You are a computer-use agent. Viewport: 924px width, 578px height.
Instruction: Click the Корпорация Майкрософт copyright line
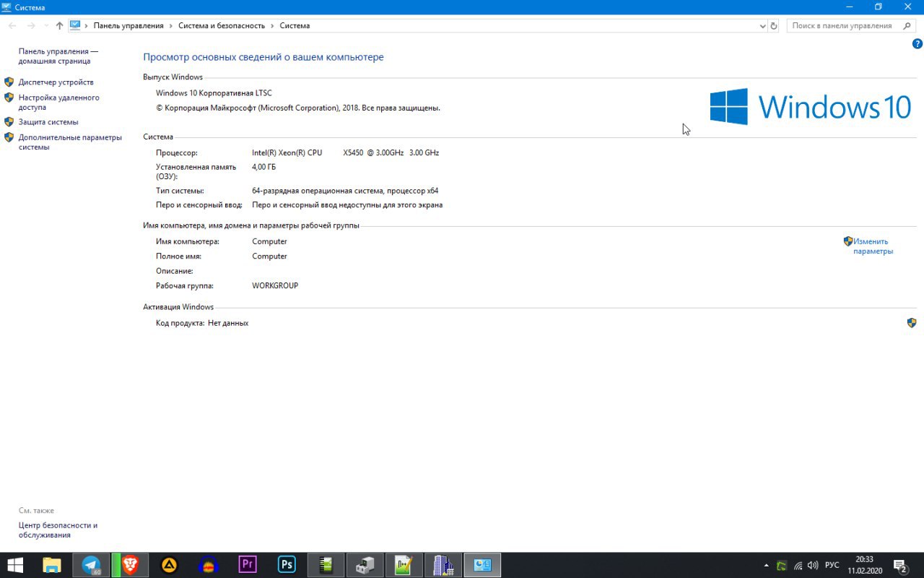[x=298, y=108]
